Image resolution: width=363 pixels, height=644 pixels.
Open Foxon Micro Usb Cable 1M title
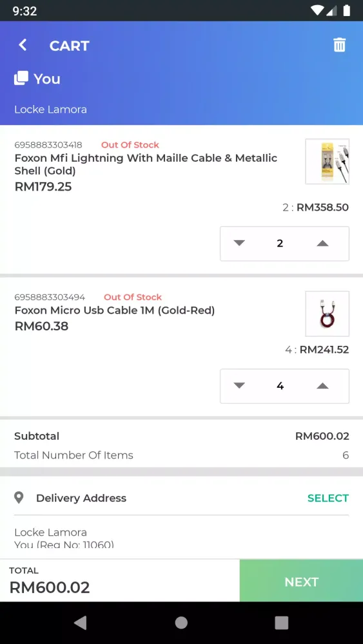pos(115,310)
